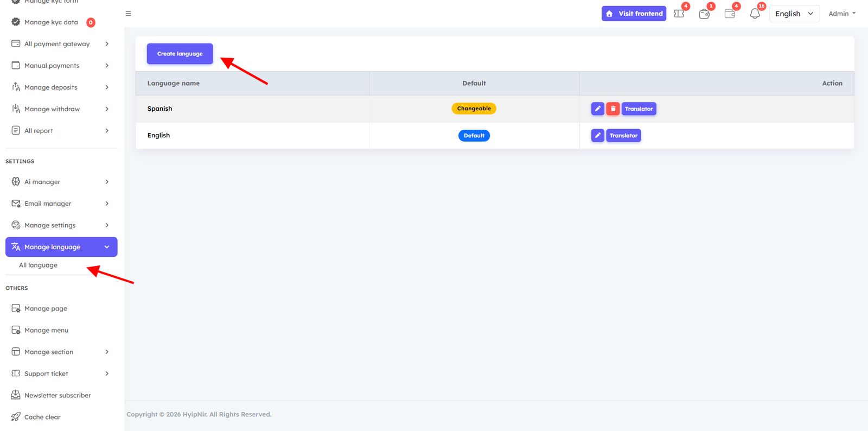Open the Manage page sidebar entry

tap(46, 308)
